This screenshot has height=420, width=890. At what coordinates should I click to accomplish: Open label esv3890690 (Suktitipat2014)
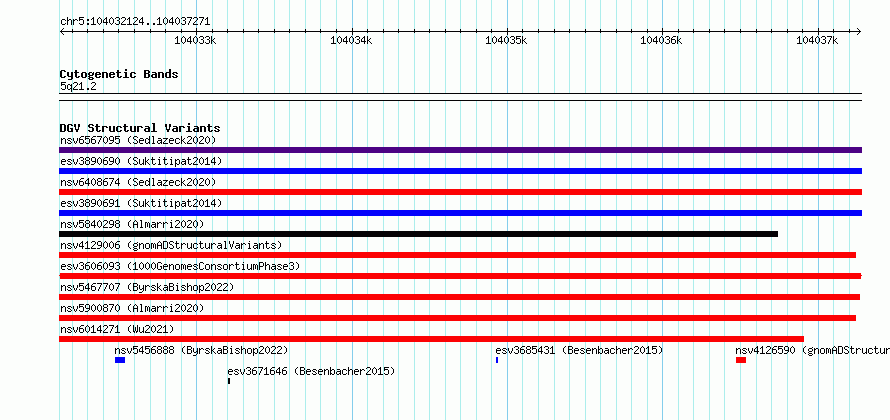[x=141, y=161]
